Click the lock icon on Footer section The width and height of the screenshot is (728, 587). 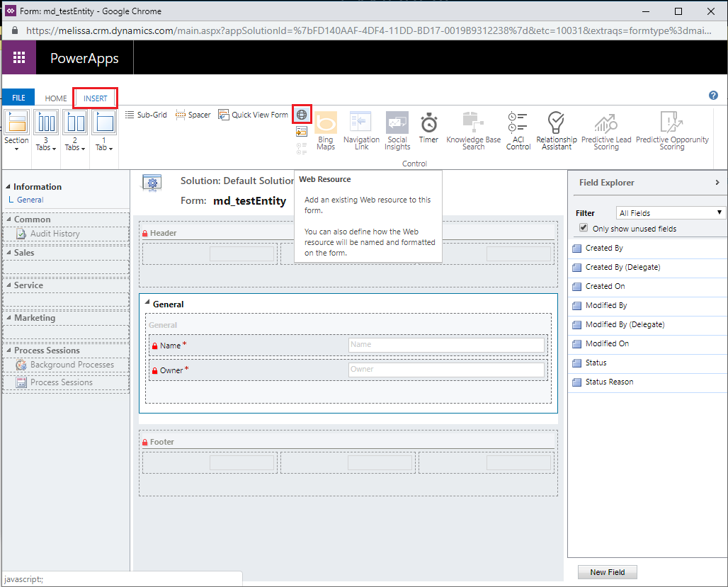[145, 442]
